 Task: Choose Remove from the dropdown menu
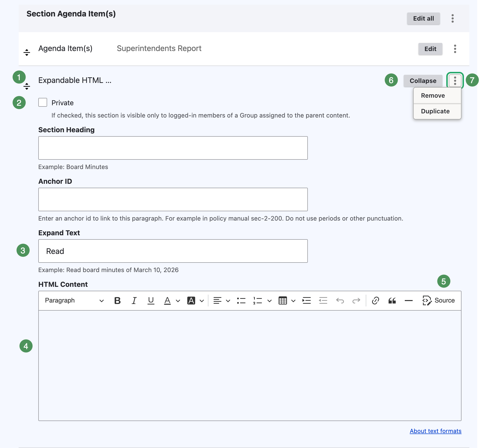pos(437,95)
